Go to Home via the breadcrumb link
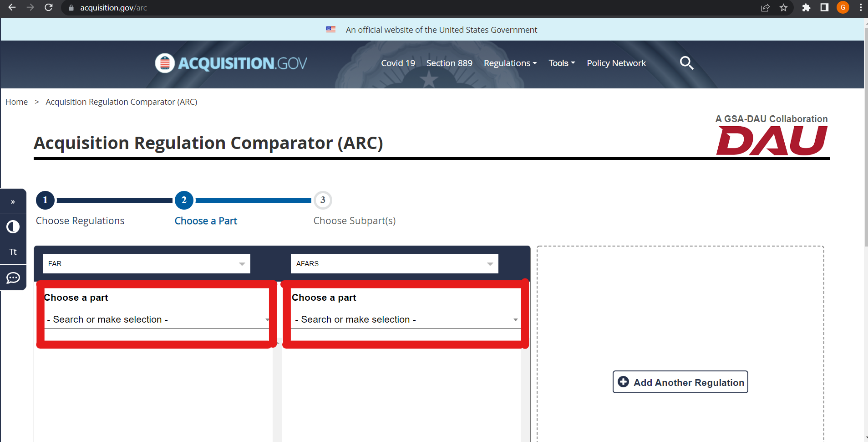Screen dimensions: 868x442 (x=16, y=102)
